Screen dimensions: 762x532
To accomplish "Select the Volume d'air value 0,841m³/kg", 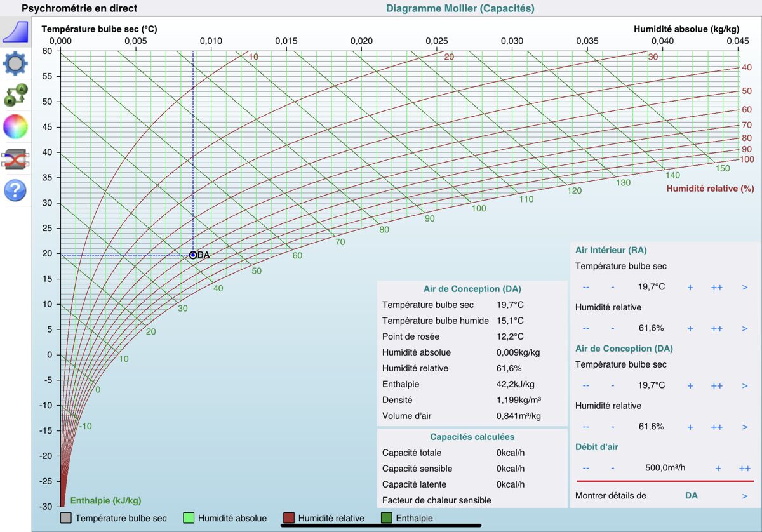I will tap(518, 416).
